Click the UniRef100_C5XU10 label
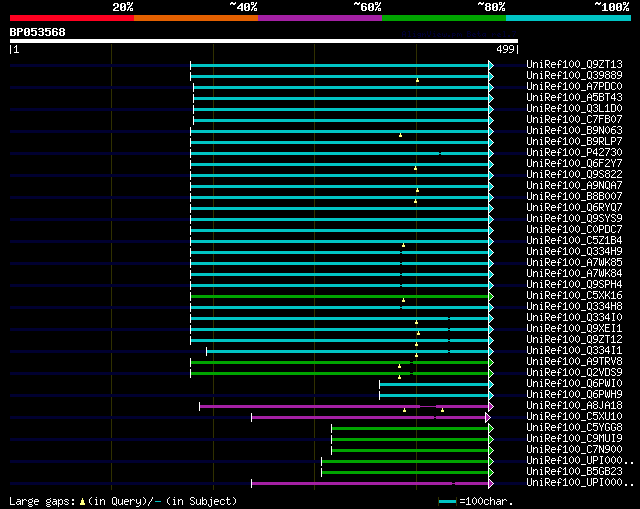The height and width of the screenshot is (509, 640). [574, 417]
